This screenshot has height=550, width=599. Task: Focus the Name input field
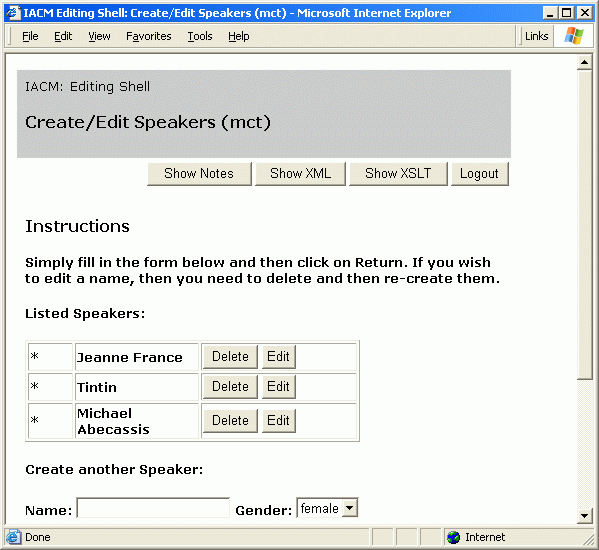click(x=153, y=508)
